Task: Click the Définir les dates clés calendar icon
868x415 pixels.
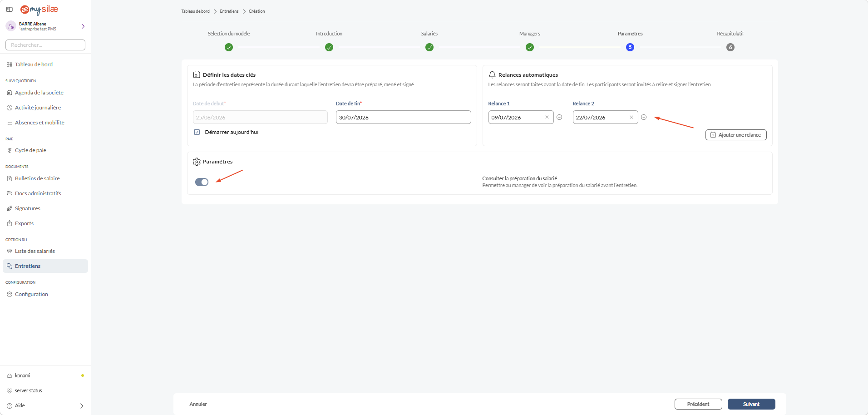Action: (x=197, y=74)
